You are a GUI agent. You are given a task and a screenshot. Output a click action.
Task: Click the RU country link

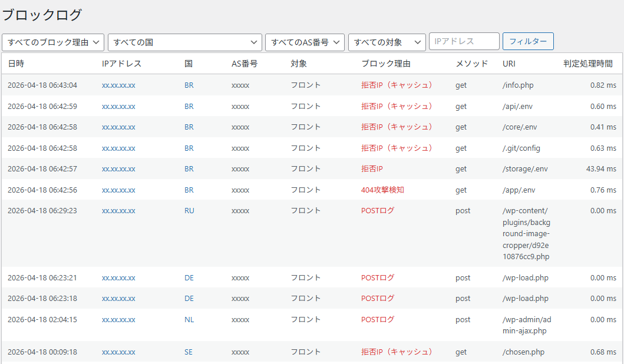pos(189,210)
